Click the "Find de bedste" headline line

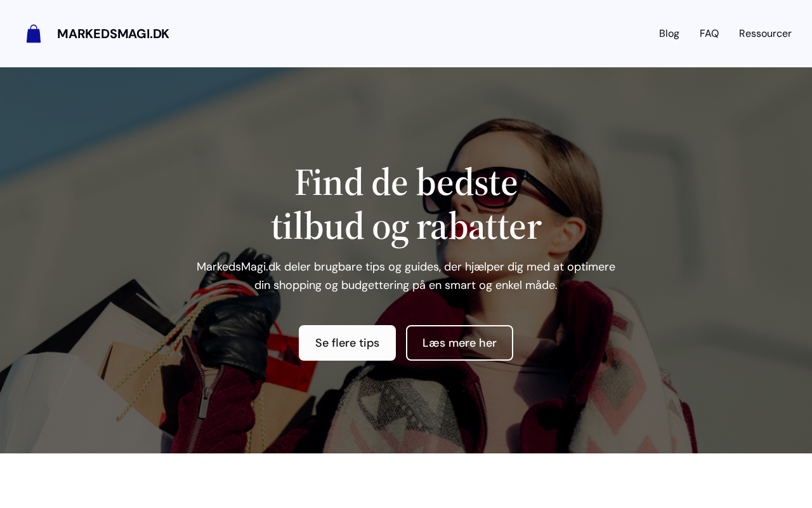pyautogui.click(x=406, y=183)
